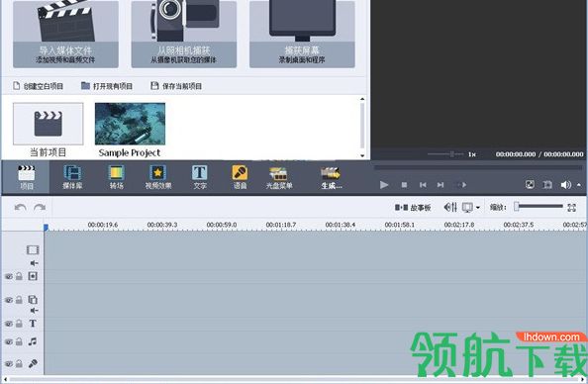Toggle visibility eye of text track
The image size is (588, 384).
(x=9, y=324)
